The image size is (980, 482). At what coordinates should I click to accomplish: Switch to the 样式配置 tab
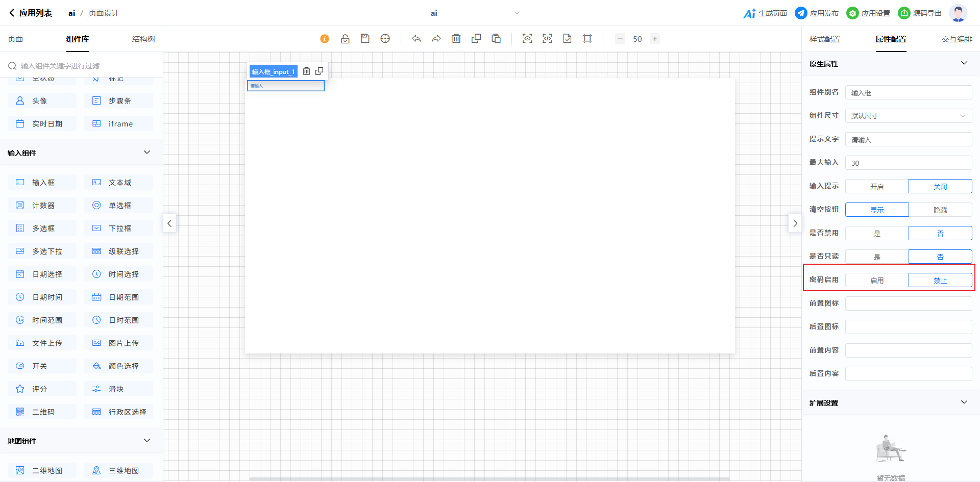824,39
